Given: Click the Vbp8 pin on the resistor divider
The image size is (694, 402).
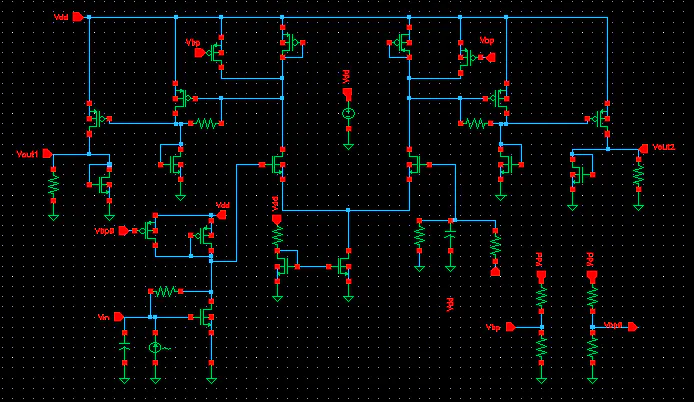Looking at the screenshot, I should [x=633, y=327].
